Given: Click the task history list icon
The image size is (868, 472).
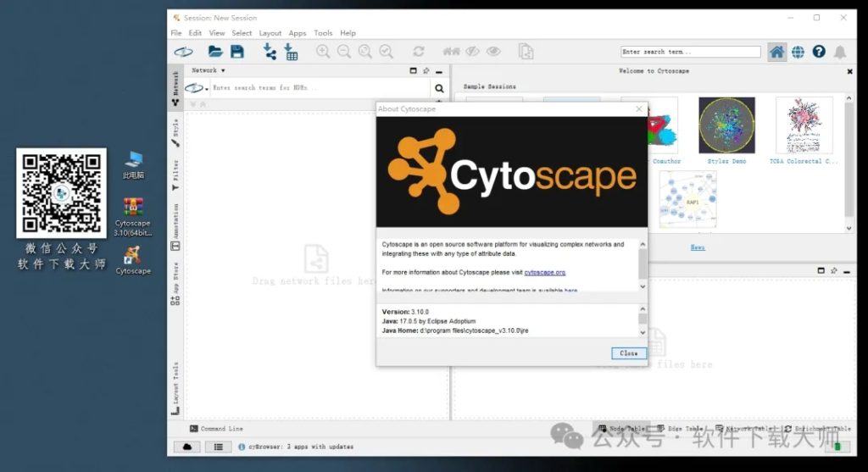Looking at the screenshot, I should point(219,447).
